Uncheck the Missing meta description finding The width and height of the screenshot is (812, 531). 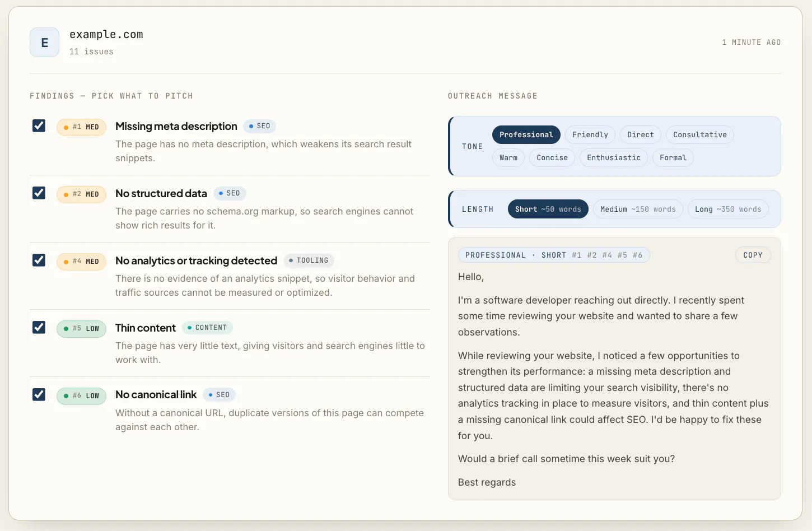(39, 125)
